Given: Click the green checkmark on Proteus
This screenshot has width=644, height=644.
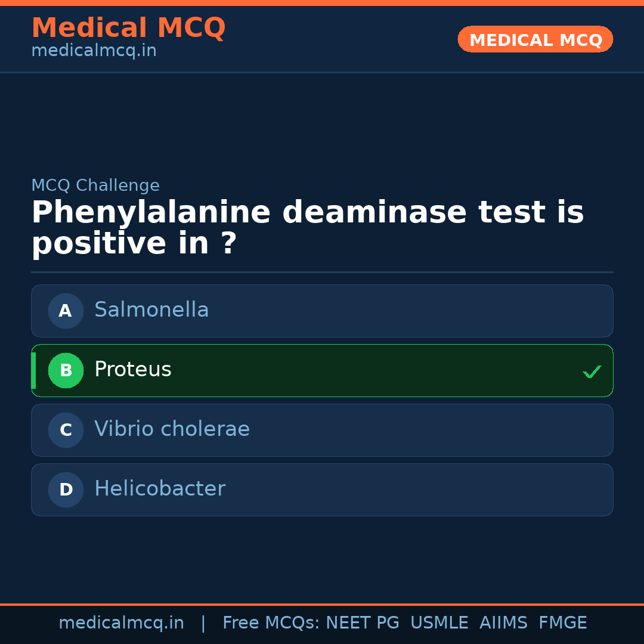Looking at the screenshot, I should tap(592, 371).
